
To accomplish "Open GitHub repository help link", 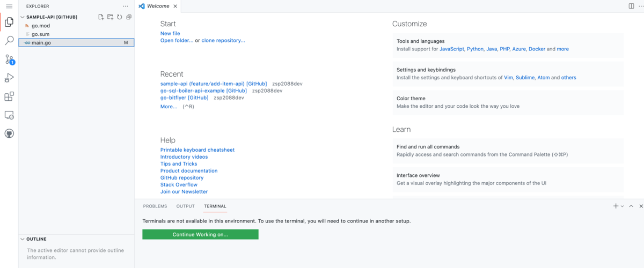I will (182, 177).
